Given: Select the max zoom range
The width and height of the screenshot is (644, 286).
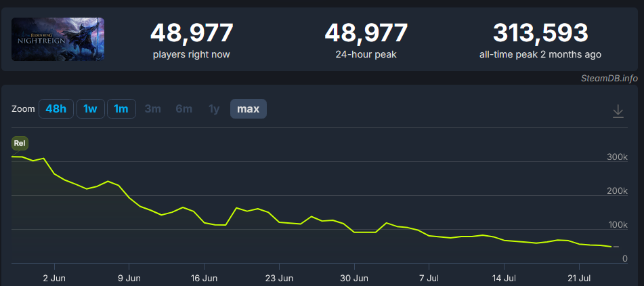Looking at the screenshot, I should [249, 109].
